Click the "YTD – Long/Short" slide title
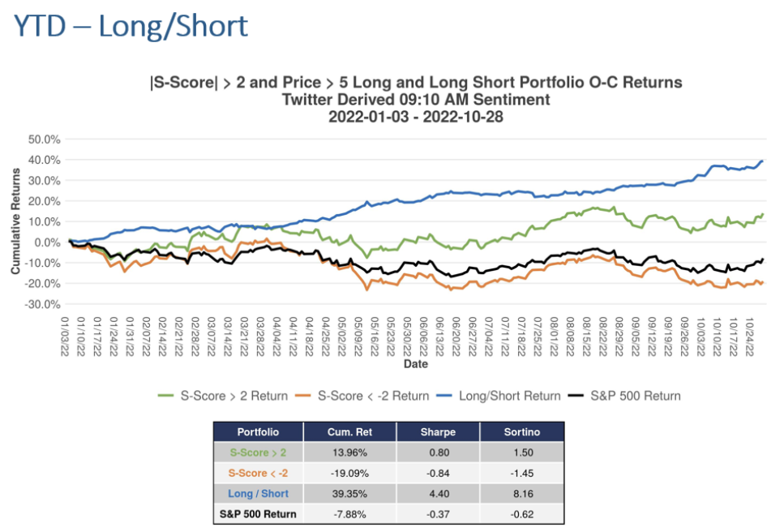 coord(130,25)
